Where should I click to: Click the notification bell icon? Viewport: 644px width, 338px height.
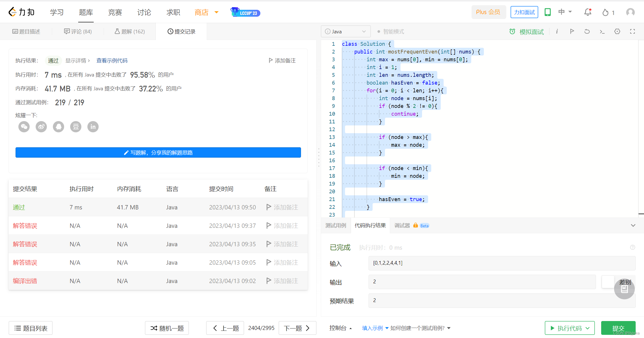pyautogui.click(x=588, y=12)
